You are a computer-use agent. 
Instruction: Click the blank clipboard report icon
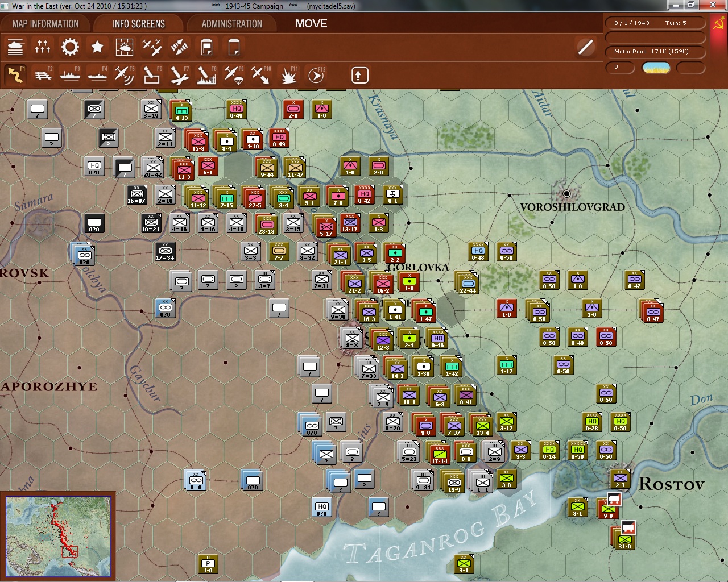pyautogui.click(x=234, y=47)
